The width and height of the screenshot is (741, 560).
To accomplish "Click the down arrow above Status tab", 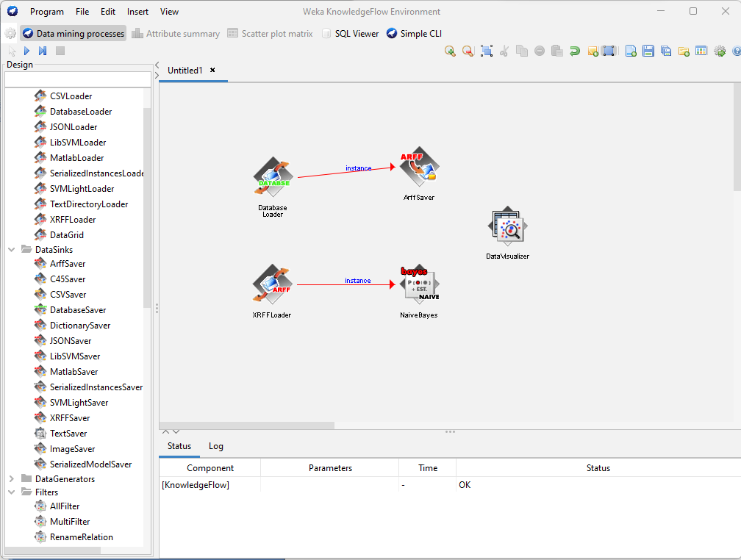I will tap(176, 431).
